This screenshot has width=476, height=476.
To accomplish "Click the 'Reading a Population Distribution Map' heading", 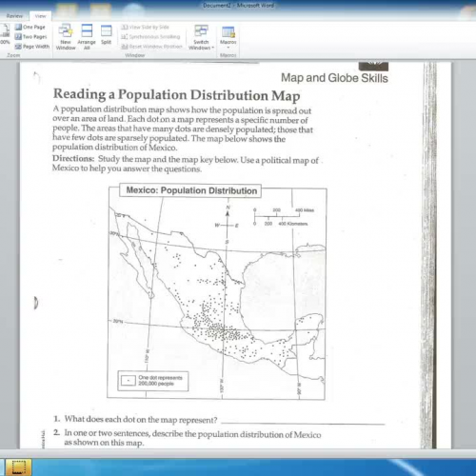I will (x=176, y=94).
